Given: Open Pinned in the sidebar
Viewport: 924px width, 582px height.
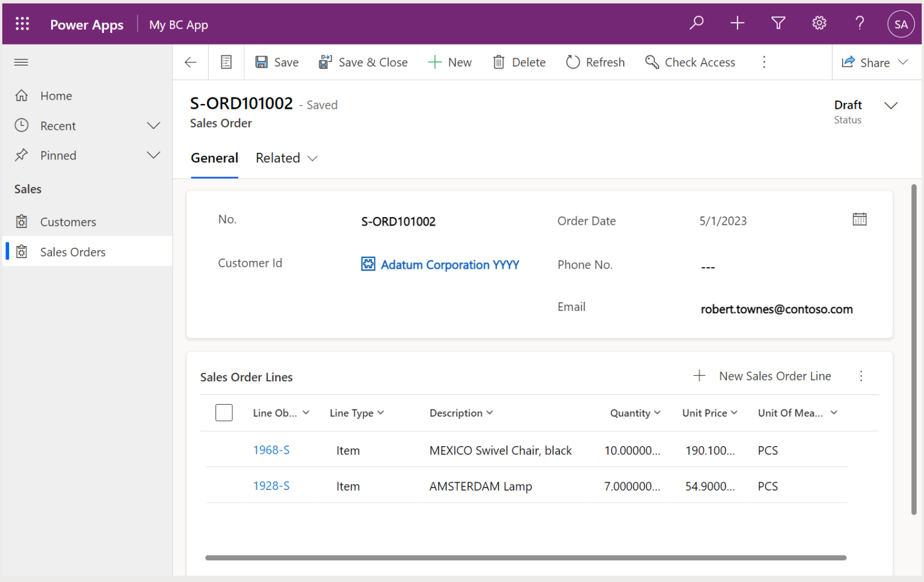Looking at the screenshot, I should (58, 156).
